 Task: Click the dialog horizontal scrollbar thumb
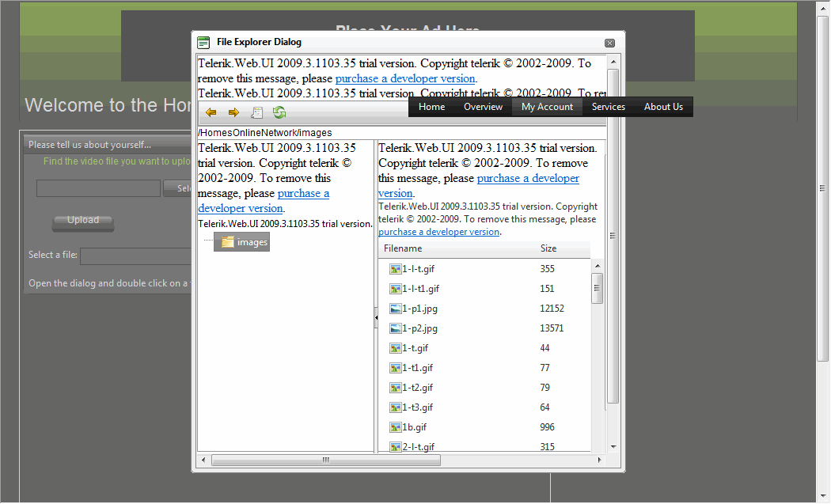click(326, 460)
